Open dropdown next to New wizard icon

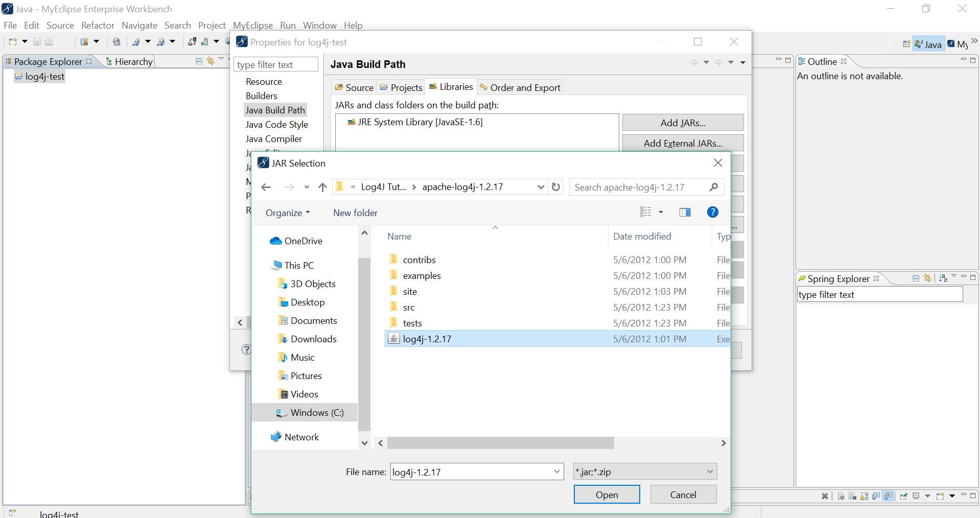25,41
